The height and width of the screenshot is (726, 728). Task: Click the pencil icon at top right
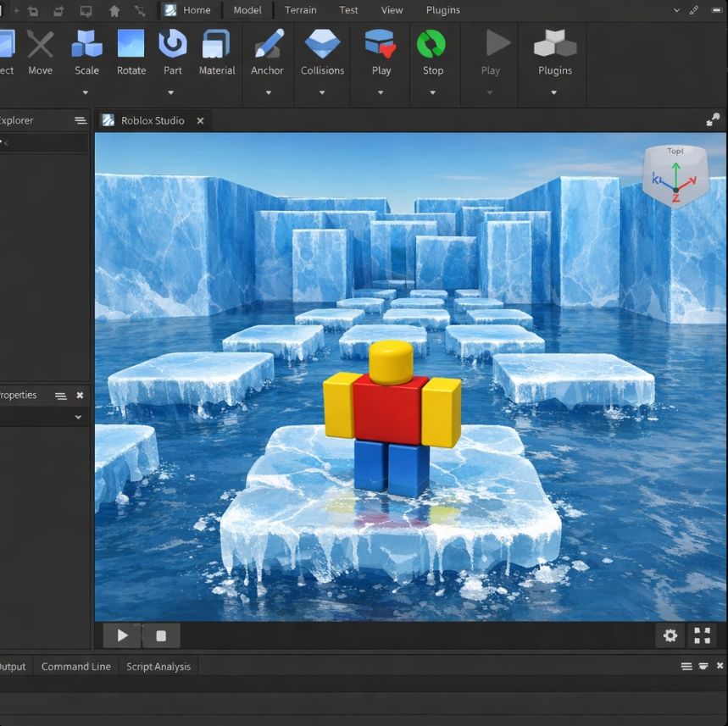click(694, 10)
